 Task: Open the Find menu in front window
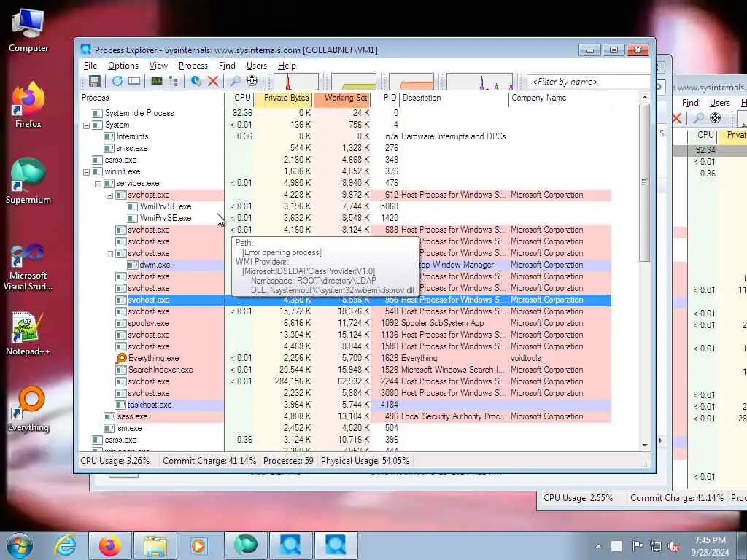tap(227, 66)
